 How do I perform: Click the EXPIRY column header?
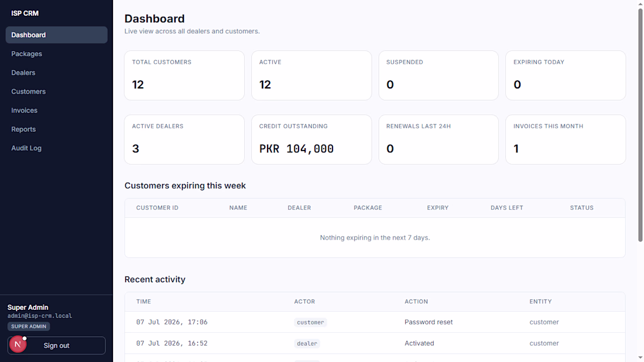(x=438, y=208)
